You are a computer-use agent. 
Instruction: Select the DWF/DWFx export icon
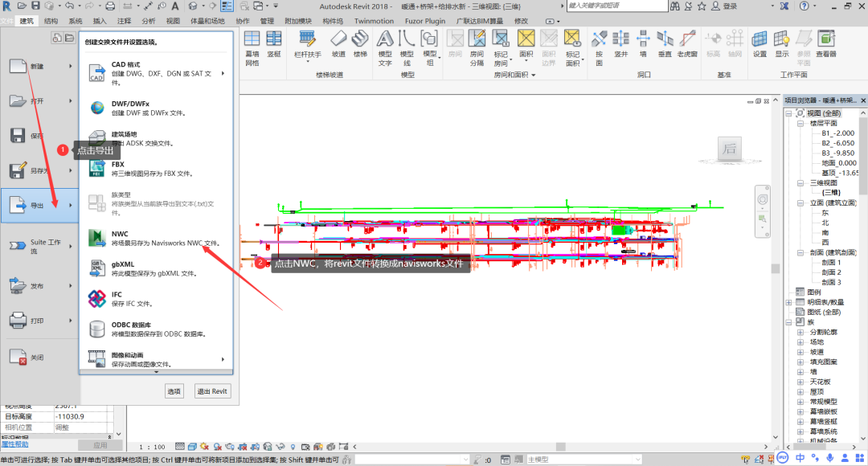pos(97,108)
